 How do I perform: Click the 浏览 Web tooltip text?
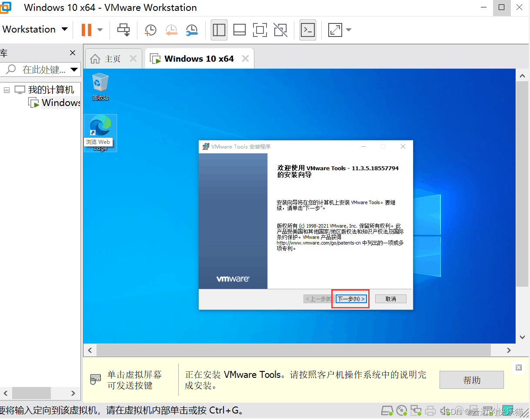pyautogui.click(x=98, y=142)
